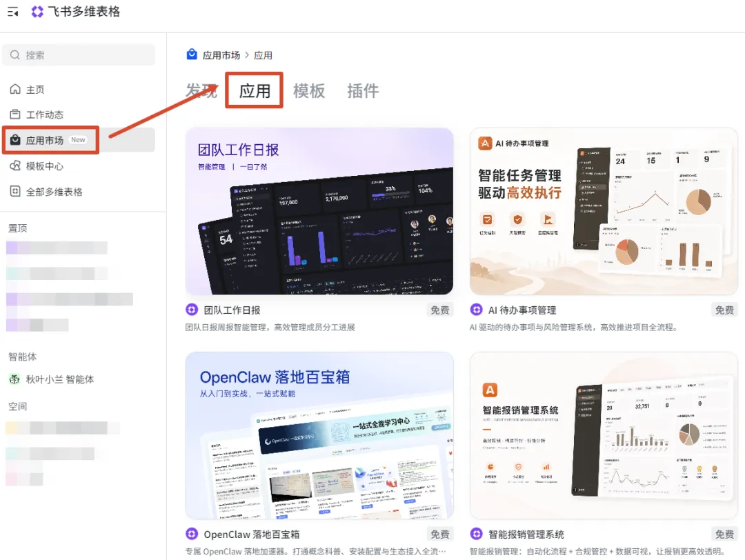Click the Feishu Bitable logo icon

37,12
